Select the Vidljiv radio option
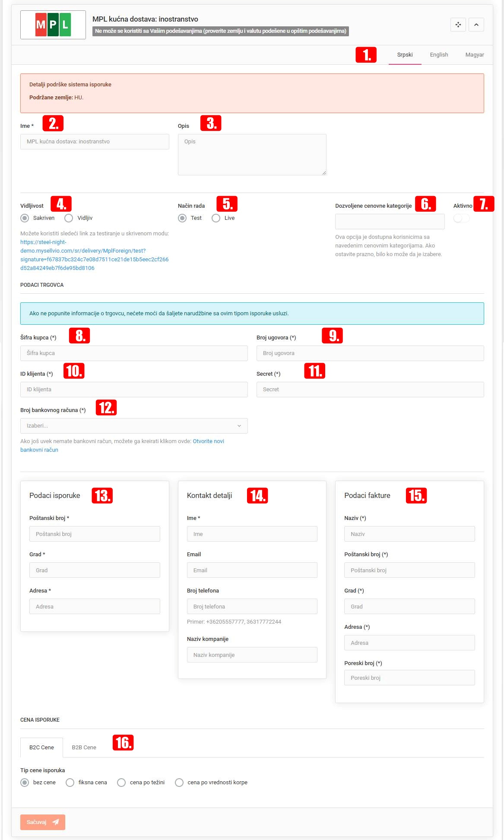This screenshot has height=840, width=504. click(x=69, y=218)
